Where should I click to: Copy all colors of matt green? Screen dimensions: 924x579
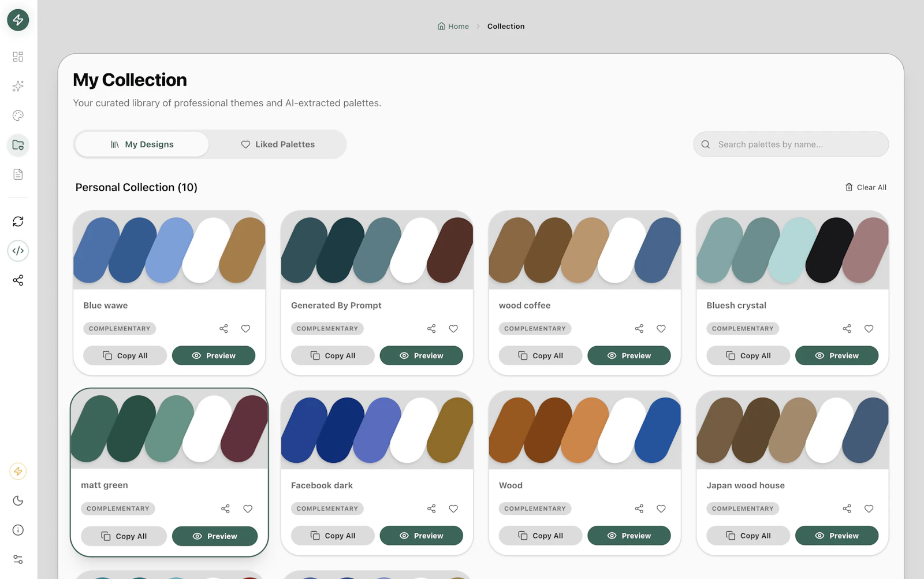124,536
